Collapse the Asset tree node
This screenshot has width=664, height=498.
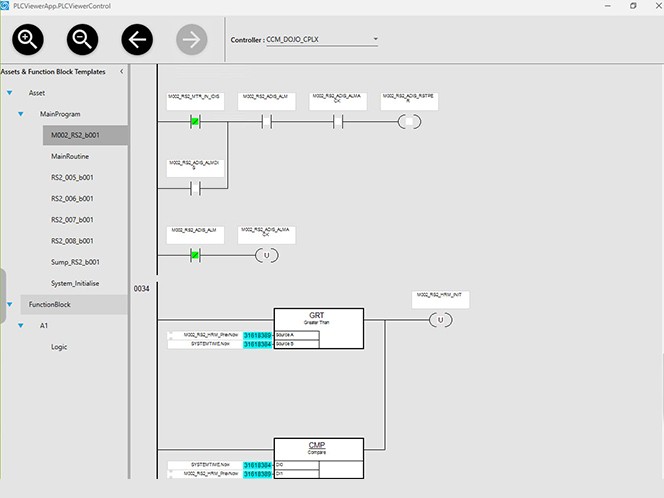click(9, 93)
